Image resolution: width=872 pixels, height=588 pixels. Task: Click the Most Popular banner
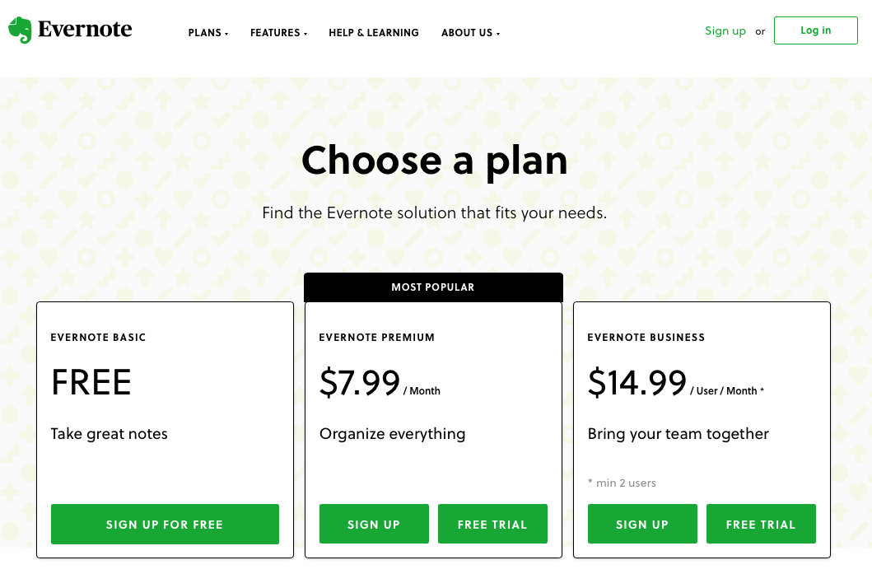(433, 287)
